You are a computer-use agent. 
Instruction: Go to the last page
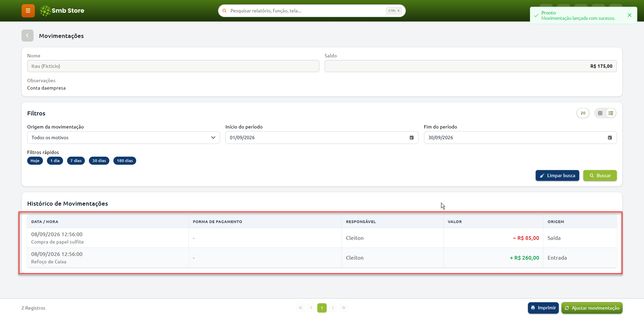pyautogui.click(x=343, y=308)
